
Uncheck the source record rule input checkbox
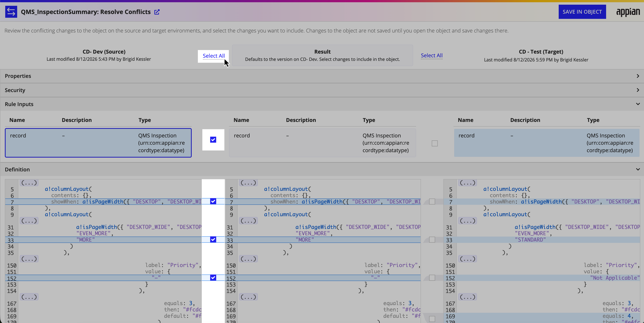tap(213, 140)
